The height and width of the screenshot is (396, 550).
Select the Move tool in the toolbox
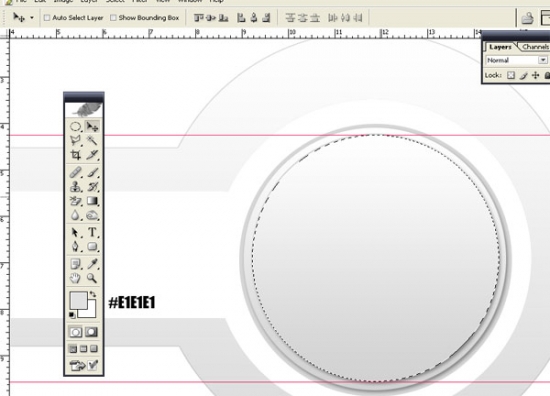(x=92, y=127)
